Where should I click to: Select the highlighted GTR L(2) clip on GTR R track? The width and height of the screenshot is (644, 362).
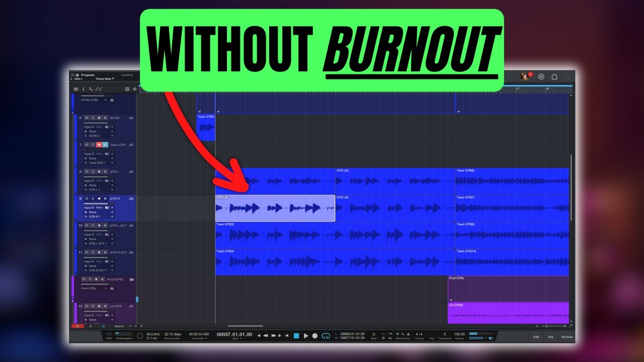pyautogui.click(x=275, y=208)
